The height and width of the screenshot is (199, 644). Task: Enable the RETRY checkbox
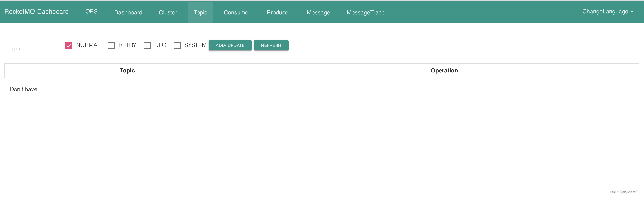(x=111, y=45)
